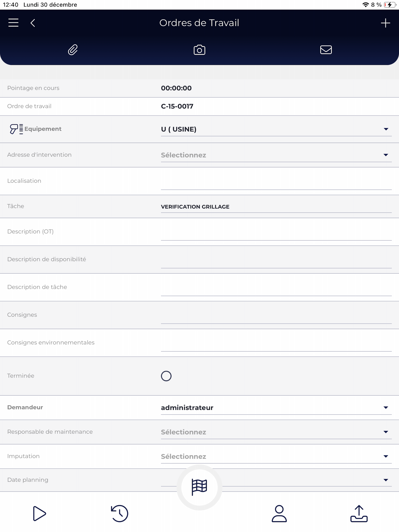Focus the Description (OT) field
This screenshot has height=532, width=399.
tap(276, 232)
